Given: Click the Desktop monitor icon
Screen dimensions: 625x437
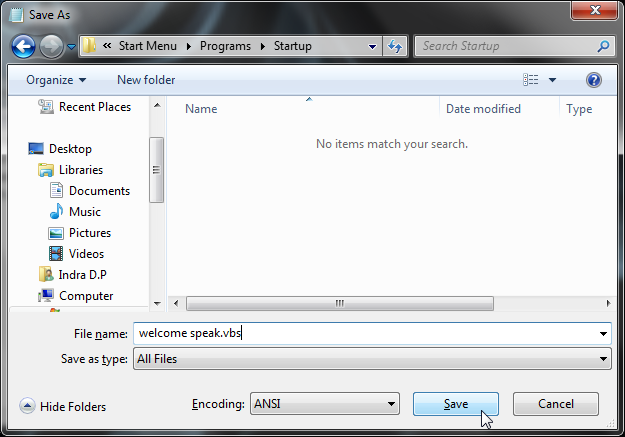Looking at the screenshot, I should point(36,149).
